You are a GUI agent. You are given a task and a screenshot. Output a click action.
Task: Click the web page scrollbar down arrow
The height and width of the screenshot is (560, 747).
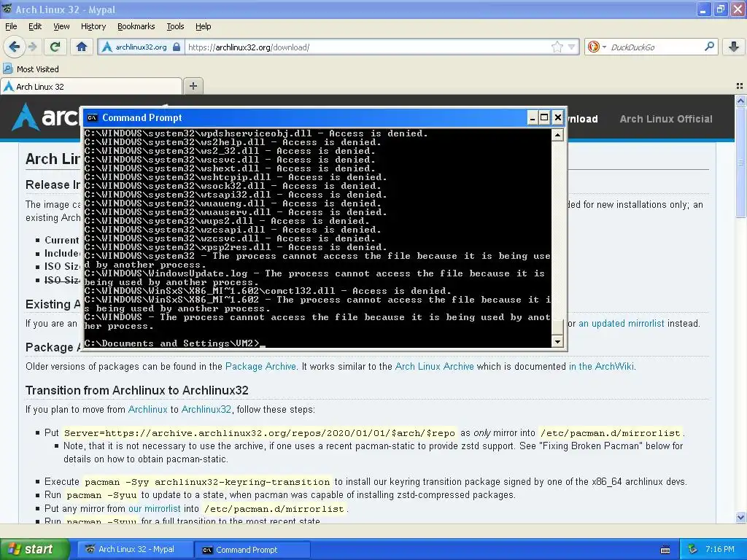click(x=740, y=518)
